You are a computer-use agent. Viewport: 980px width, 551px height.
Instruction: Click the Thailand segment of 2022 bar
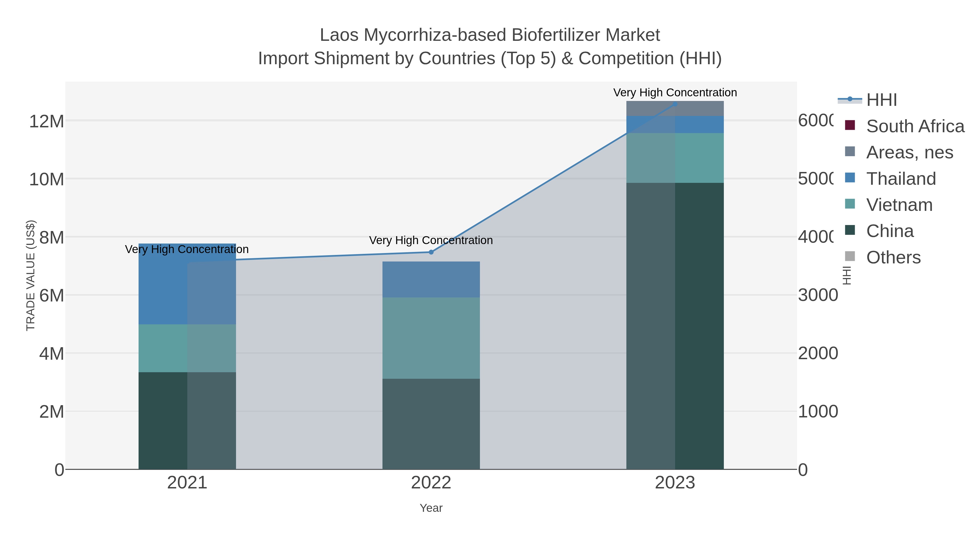pyautogui.click(x=431, y=279)
